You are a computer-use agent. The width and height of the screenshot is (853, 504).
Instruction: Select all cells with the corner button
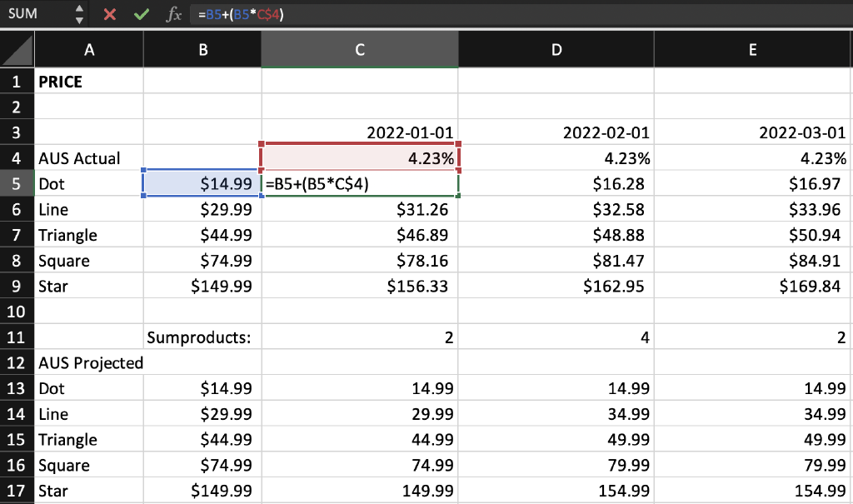pyautogui.click(x=17, y=49)
